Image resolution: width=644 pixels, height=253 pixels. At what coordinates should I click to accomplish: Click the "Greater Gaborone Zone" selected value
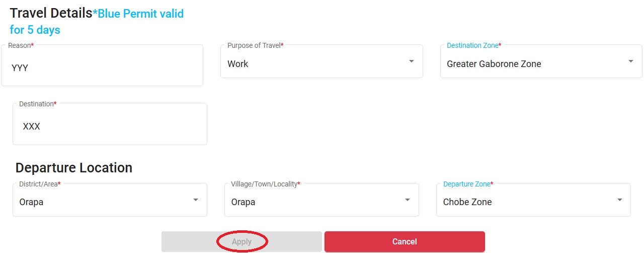(x=494, y=64)
